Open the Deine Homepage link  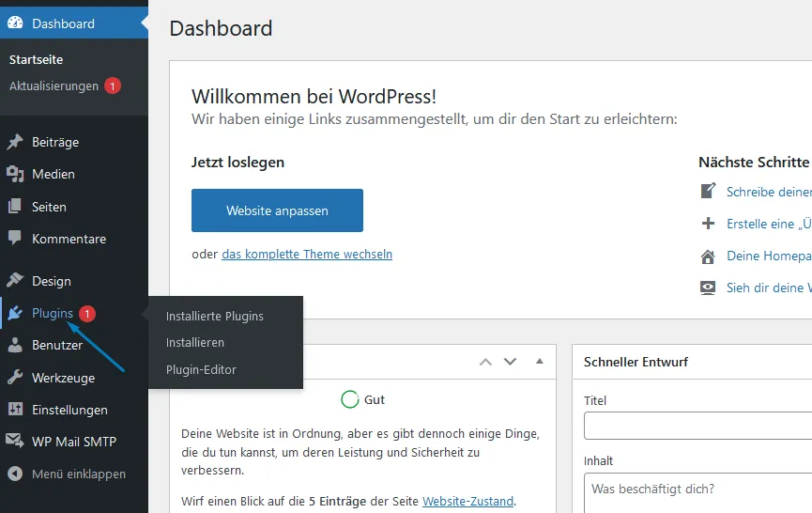769,256
